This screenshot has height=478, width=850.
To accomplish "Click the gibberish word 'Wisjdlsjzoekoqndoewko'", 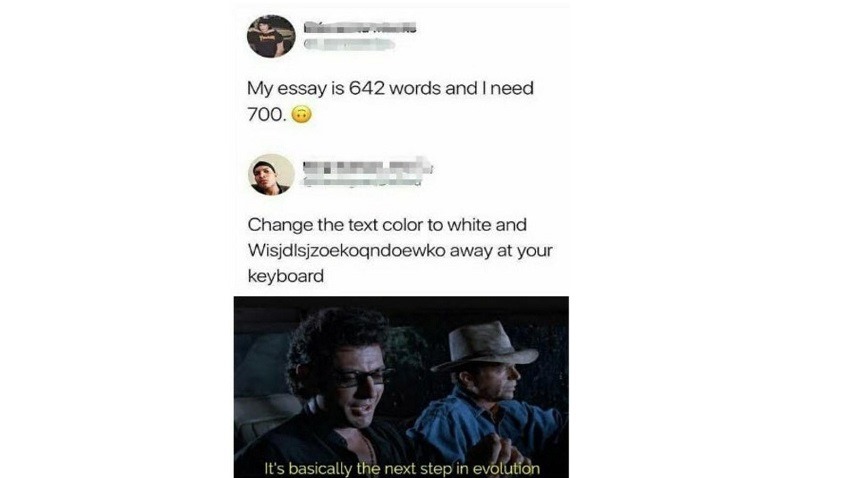I will click(346, 251).
